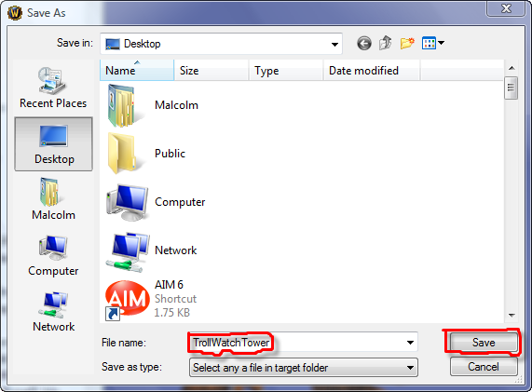
Task: Expand the Save in Desktop dropdown
Action: point(334,44)
